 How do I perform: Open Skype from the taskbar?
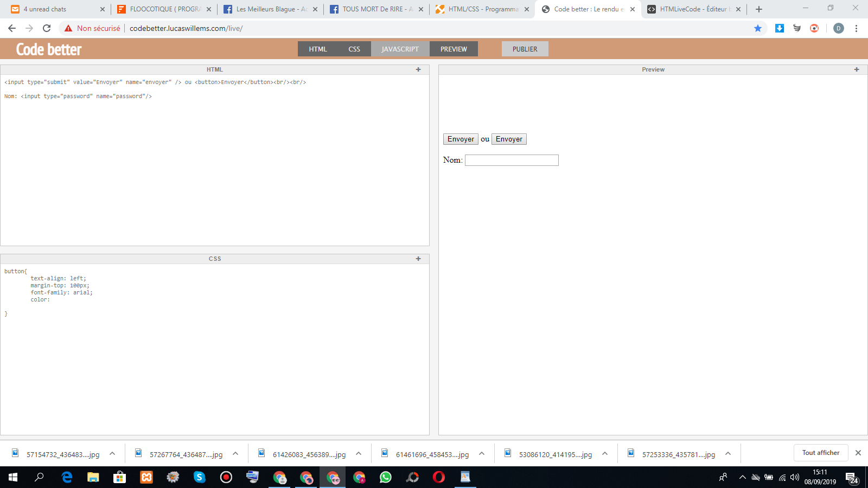[x=200, y=477]
